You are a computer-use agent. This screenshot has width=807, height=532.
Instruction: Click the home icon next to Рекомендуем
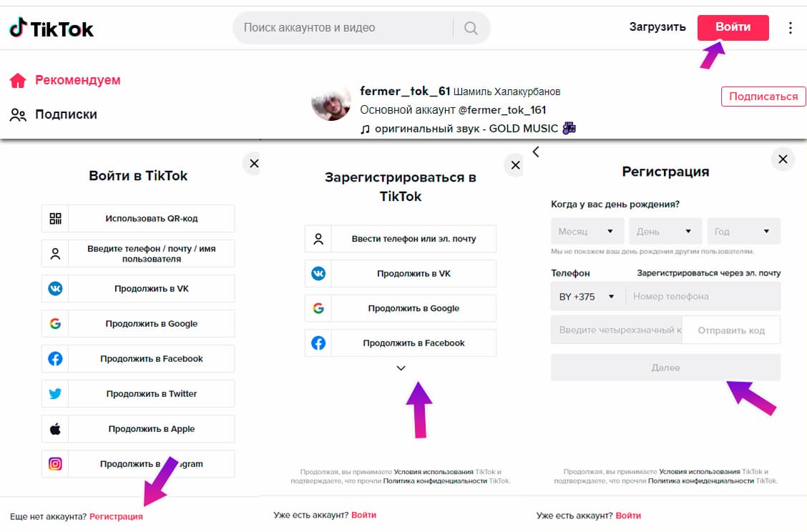16,81
